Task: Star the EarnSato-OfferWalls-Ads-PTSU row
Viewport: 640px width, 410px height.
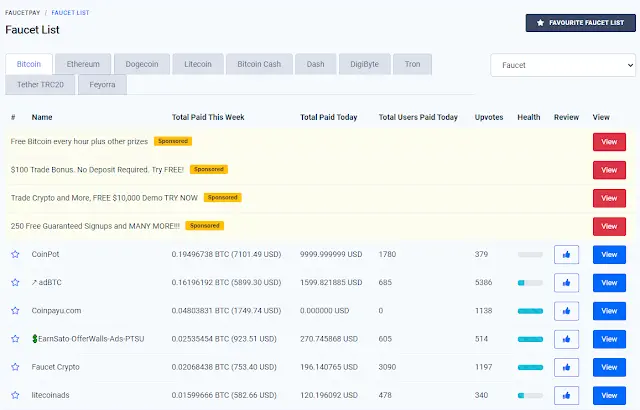Action: (x=15, y=339)
